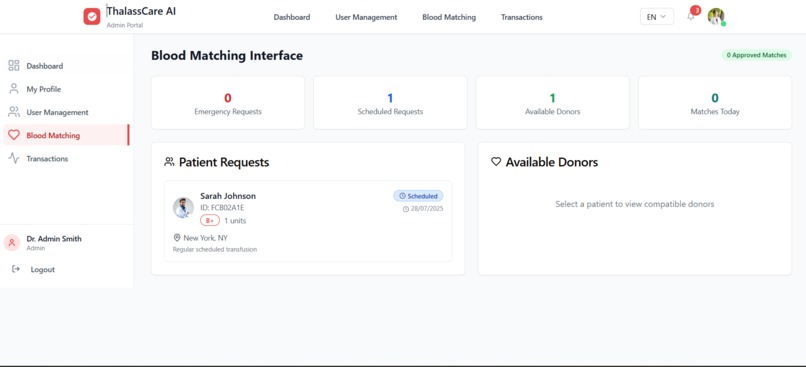Click the 0 Approved Matches badge
This screenshot has height=367, width=806.
click(756, 55)
